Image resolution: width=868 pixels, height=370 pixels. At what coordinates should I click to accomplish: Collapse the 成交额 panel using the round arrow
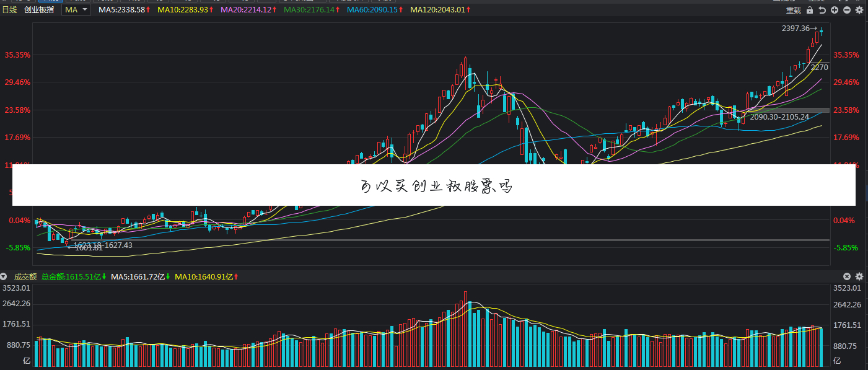(x=4, y=276)
